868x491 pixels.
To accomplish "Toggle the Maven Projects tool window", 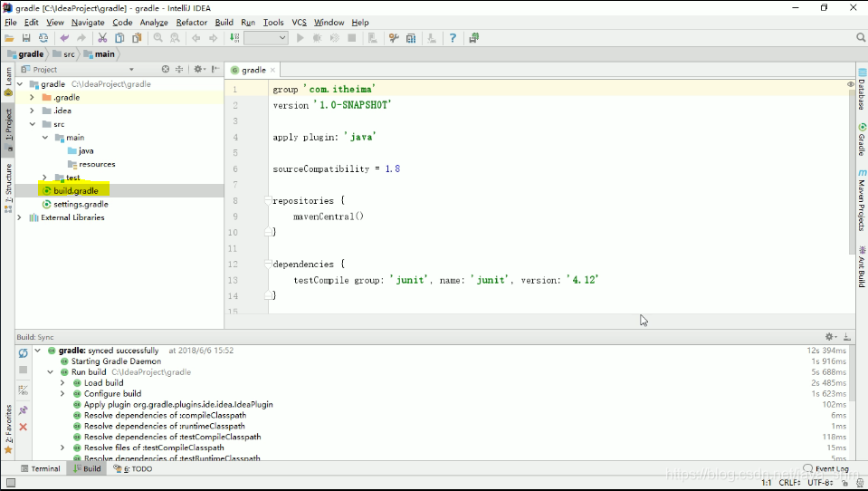I will click(862, 200).
